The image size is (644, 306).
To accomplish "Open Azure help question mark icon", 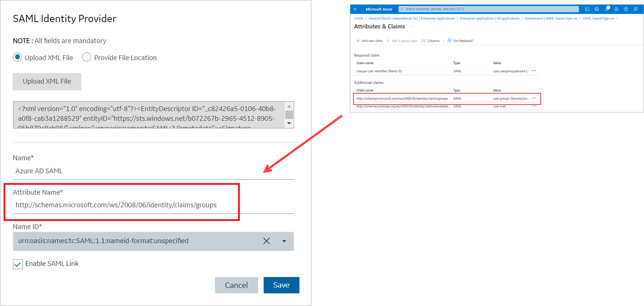I will 626,9.
